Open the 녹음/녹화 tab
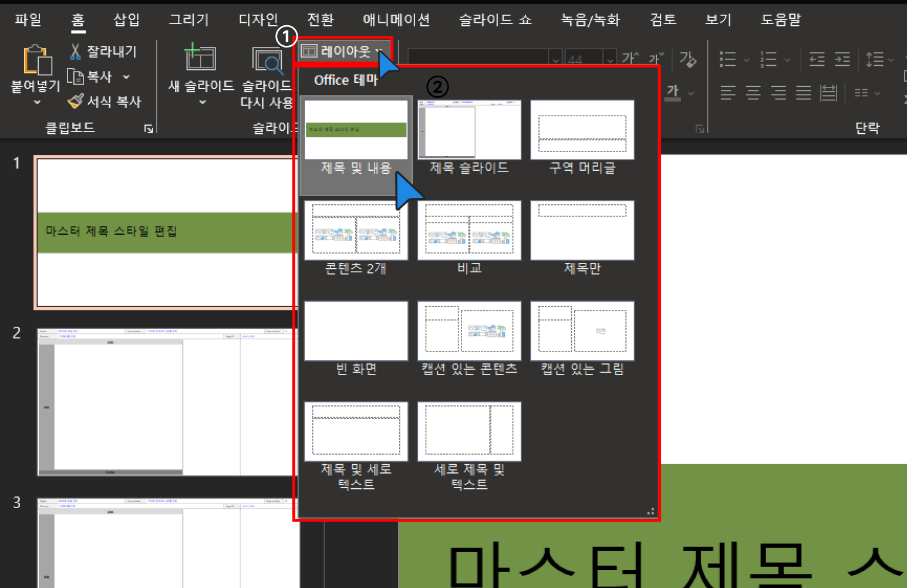The width and height of the screenshot is (907, 588). tap(590, 20)
